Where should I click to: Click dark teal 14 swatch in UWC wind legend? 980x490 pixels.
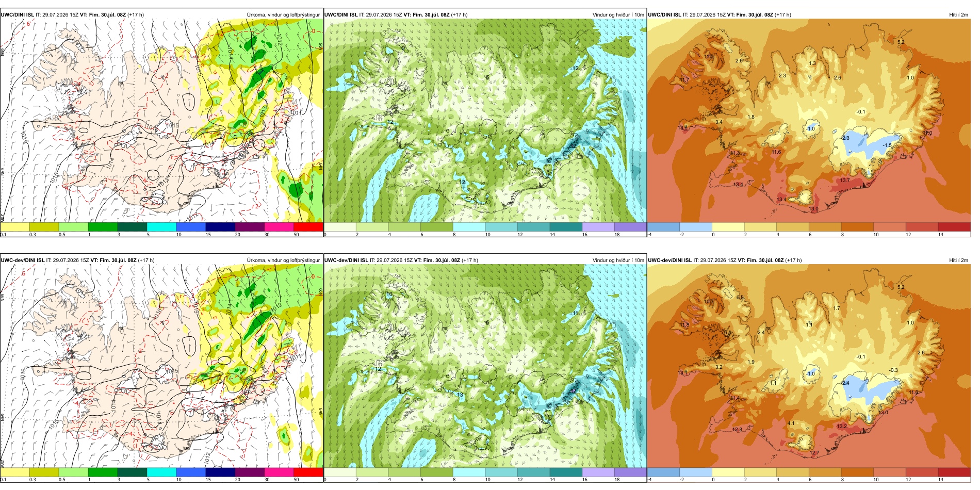(566, 227)
